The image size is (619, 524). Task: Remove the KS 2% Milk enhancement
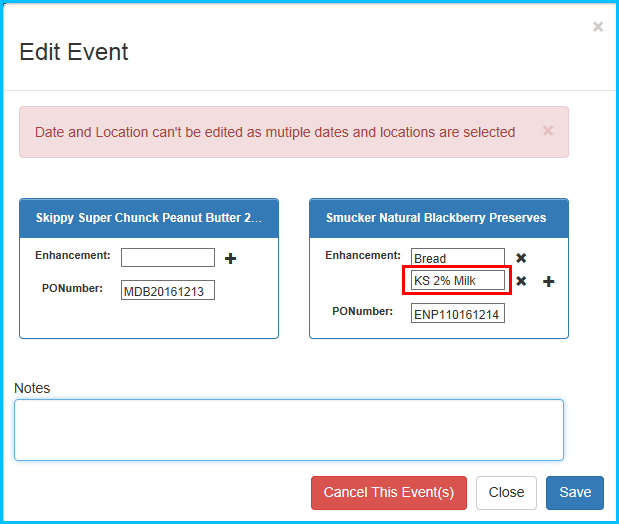coord(521,281)
